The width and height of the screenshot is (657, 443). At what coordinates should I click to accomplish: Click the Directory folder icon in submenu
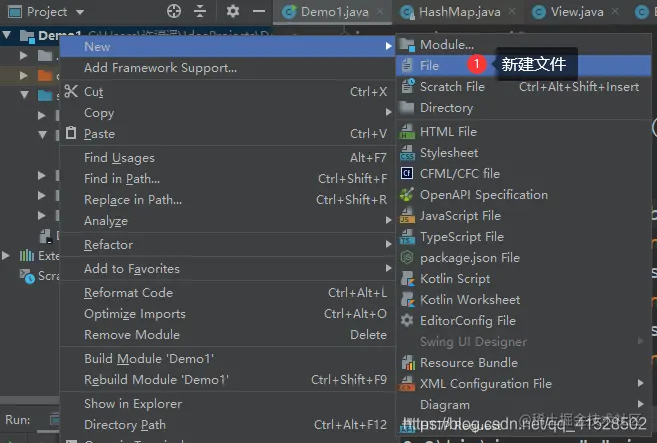pyautogui.click(x=406, y=107)
